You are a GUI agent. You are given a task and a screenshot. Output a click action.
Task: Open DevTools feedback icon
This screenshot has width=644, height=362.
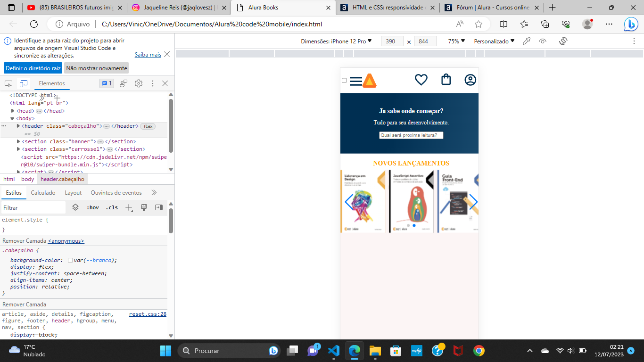(124, 83)
